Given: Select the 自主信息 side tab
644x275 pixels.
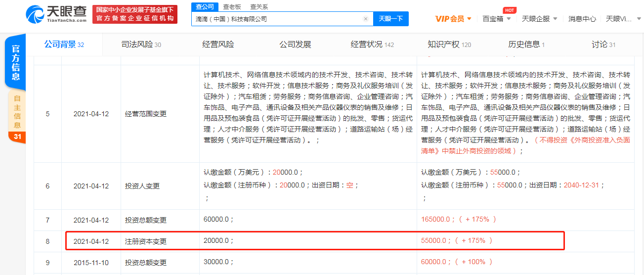Looking at the screenshot, I should pyautogui.click(x=17, y=116).
